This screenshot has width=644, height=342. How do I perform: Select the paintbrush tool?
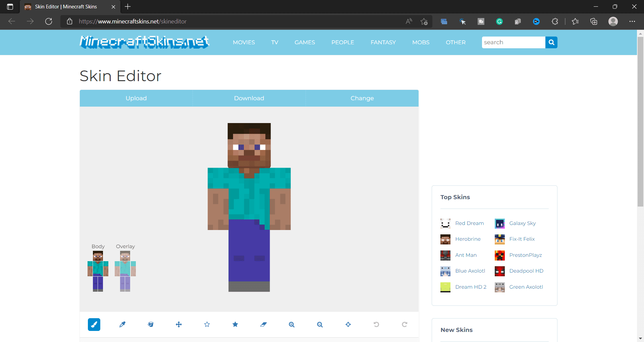pyautogui.click(x=94, y=324)
